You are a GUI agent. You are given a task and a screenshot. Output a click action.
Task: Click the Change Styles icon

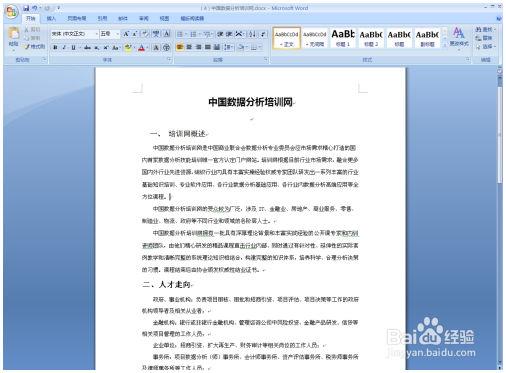coord(459,37)
